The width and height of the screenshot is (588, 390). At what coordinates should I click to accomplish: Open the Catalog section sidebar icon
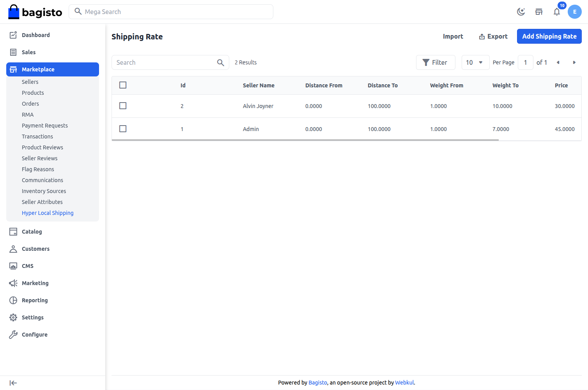pyautogui.click(x=13, y=231)
